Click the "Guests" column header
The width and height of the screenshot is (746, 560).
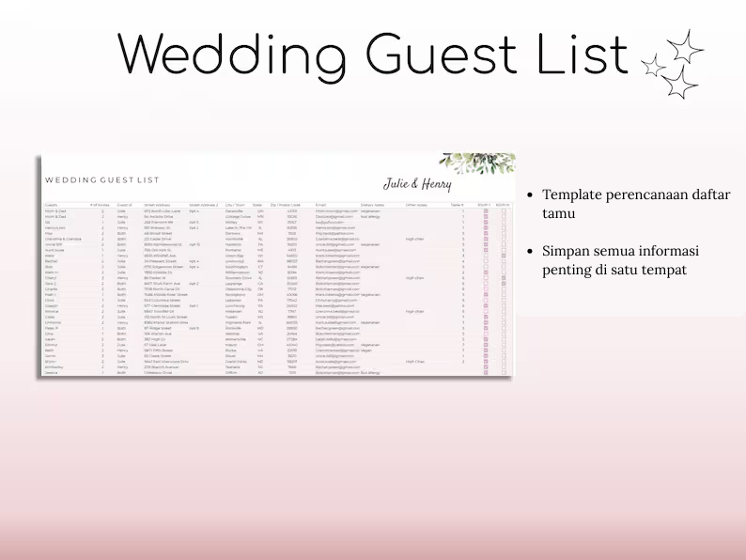pos(51,205)
